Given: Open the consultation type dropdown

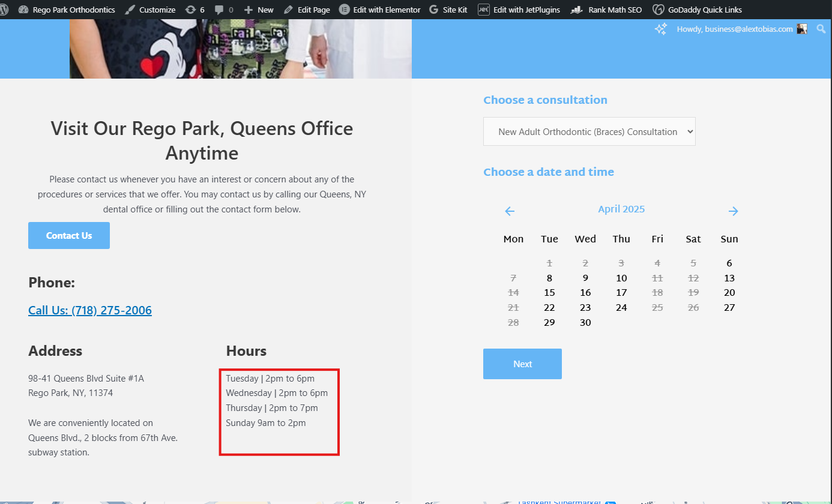Looking at the screenshot, I should [x=589, y=131].
